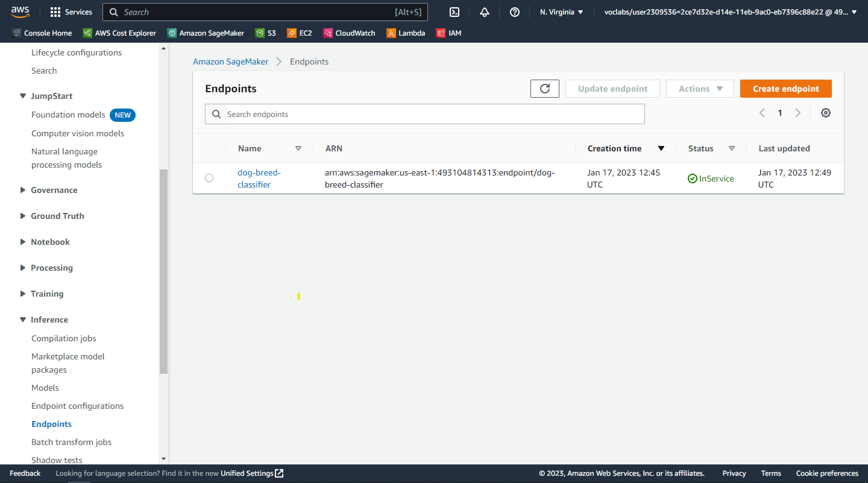Open the Privacy link
The width and height of the screenshot is (868, 483).
click(734, 473)
